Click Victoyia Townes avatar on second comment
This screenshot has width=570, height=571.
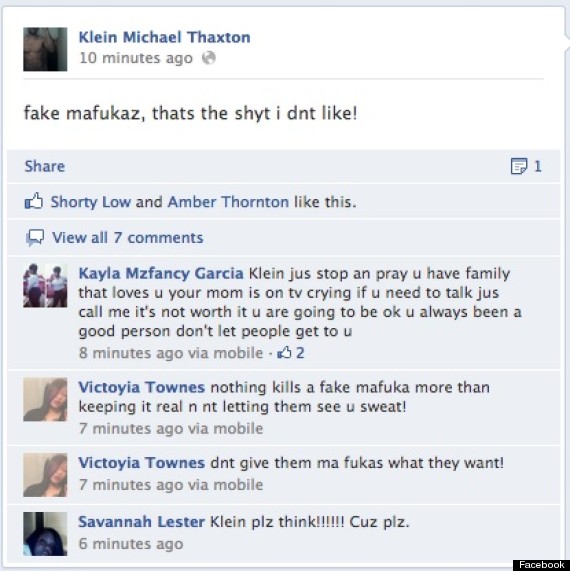click(45, 475)
